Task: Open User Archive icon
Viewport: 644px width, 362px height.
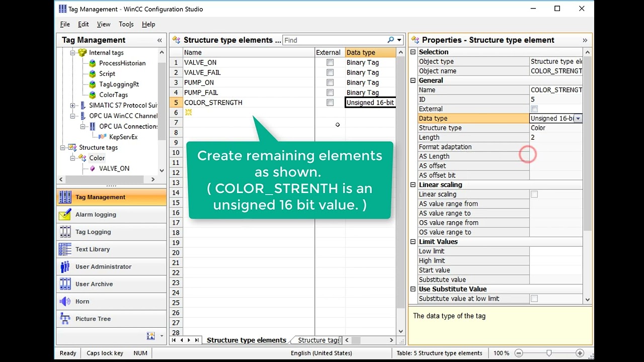Action: [x=65, y=284]
